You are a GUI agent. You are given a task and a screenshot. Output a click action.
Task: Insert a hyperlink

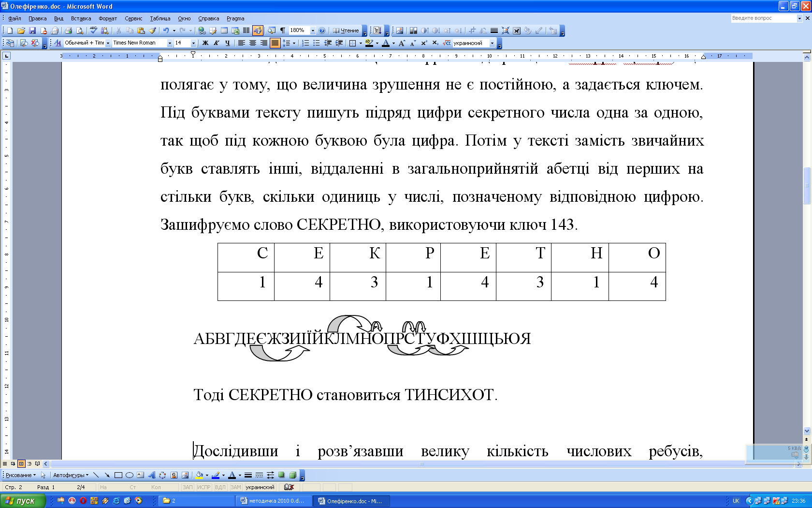(x=202, y=30)
